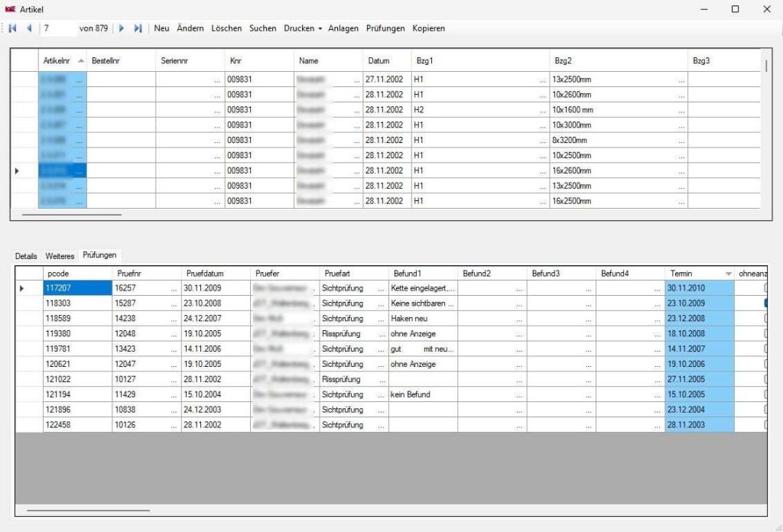
Task: Sort by the Datum column header
Action: coord(388,61)
